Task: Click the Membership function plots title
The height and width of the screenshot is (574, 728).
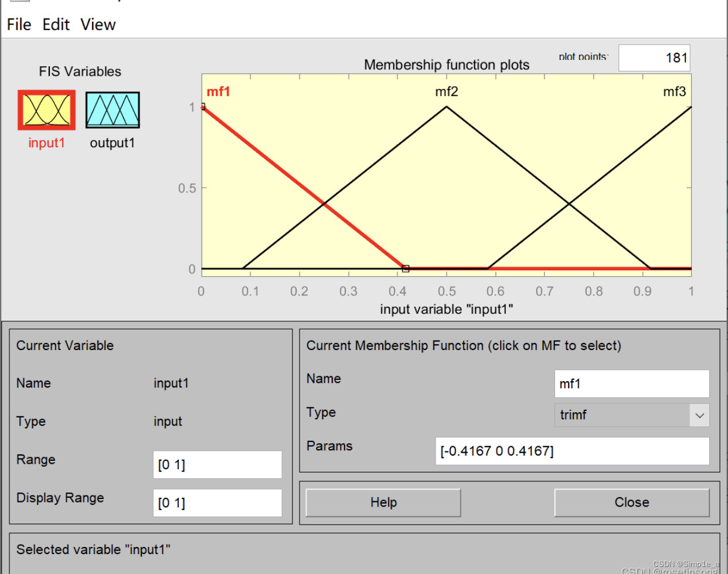Action: click(x=447, y=64)
